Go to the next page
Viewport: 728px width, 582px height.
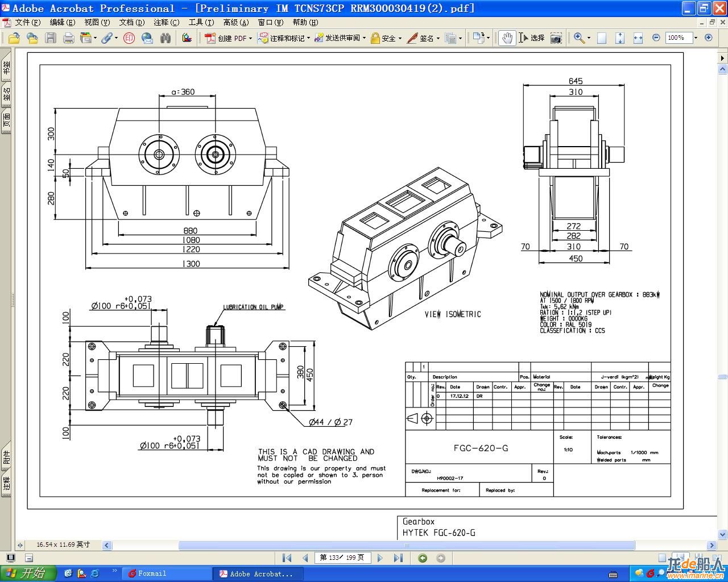click(380, 558)
